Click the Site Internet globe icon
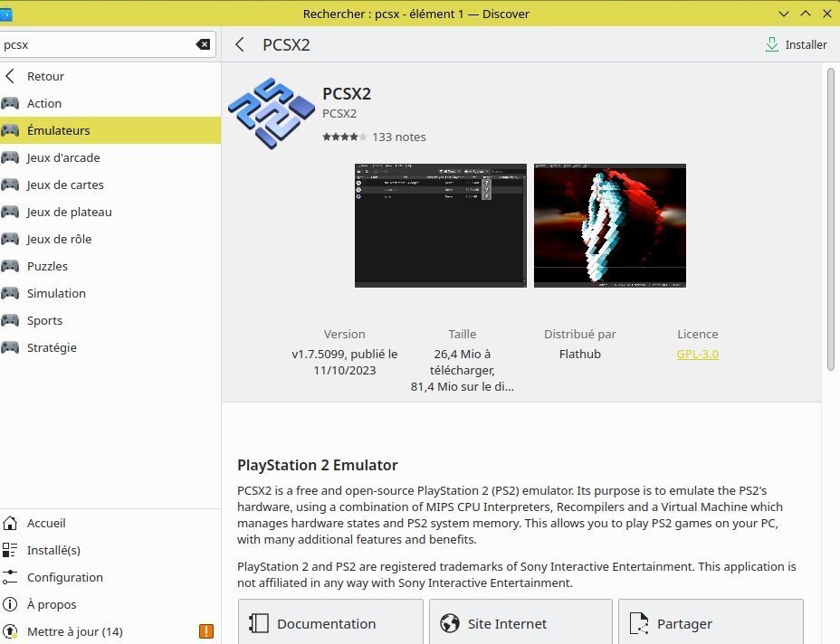840x644 pixels. tap(450, 624)
